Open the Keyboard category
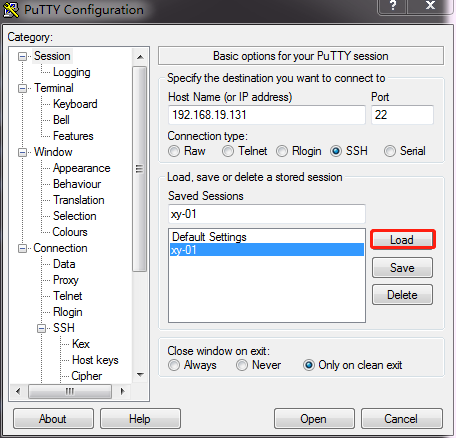456x438 pixels. pos(75,104)
